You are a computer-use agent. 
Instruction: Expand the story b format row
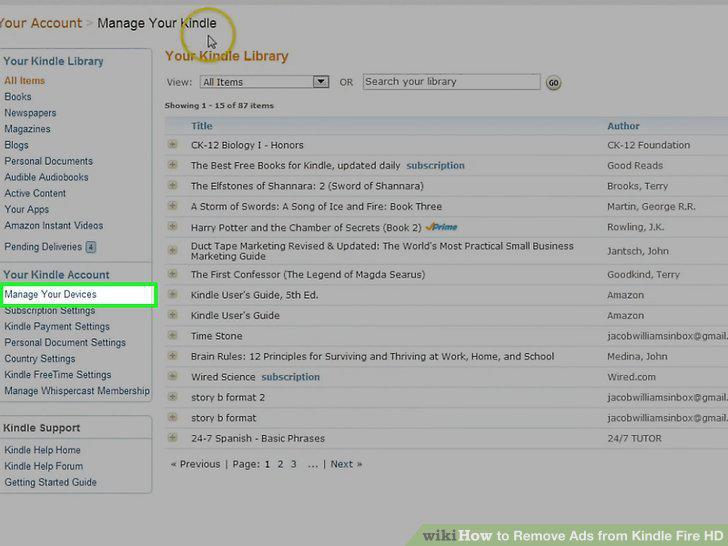click(x=172, y=417)
